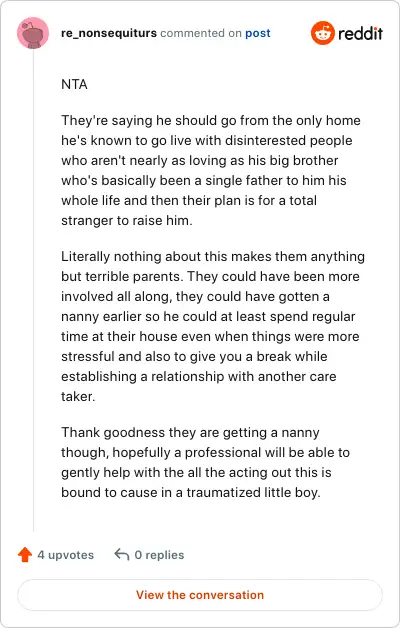Click the paragraph beginning "Literally nothing about this"
The image size is (400, 628).
[x=213, y=326]
